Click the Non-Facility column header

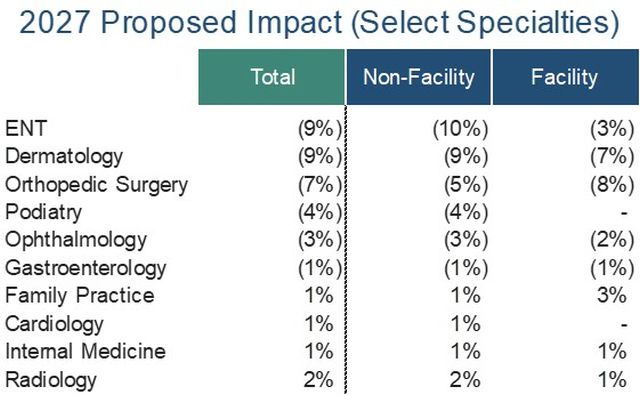point(419,77)
